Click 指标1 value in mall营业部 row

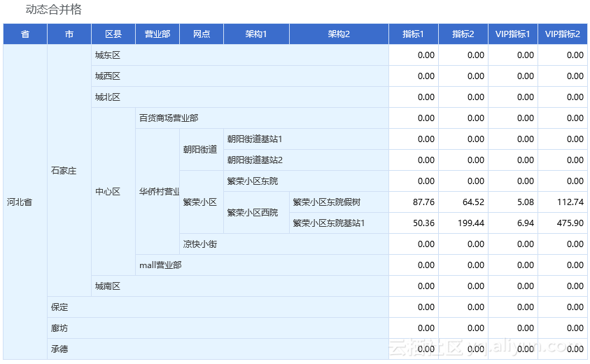tap(426, 265)
